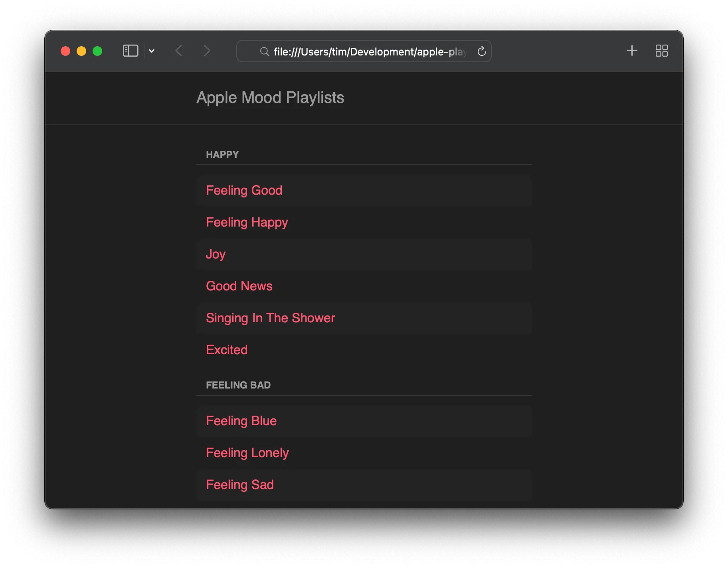Close the window with red button

pos(65,51)
